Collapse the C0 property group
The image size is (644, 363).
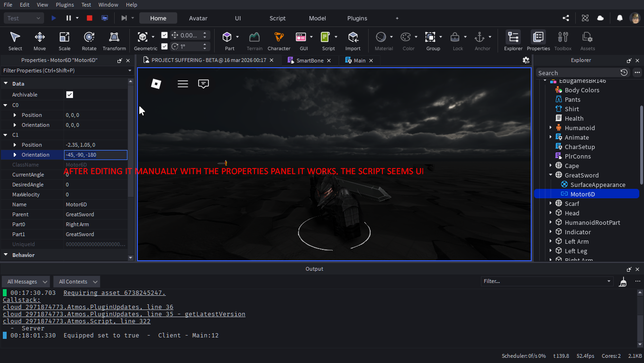[6, 105]
